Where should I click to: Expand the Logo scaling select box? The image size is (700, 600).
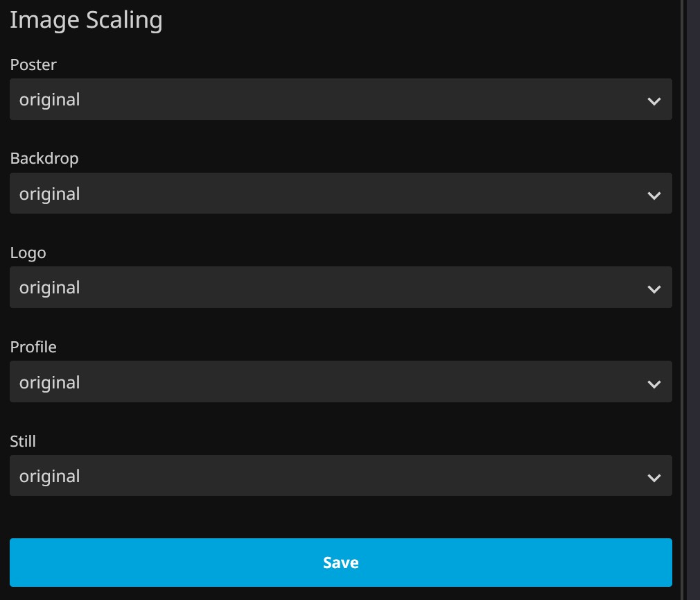340,287
